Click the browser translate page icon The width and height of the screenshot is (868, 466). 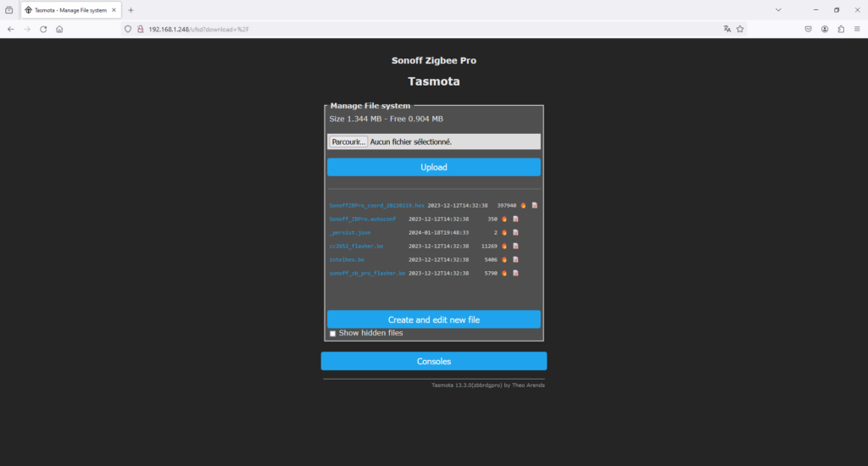726,29
